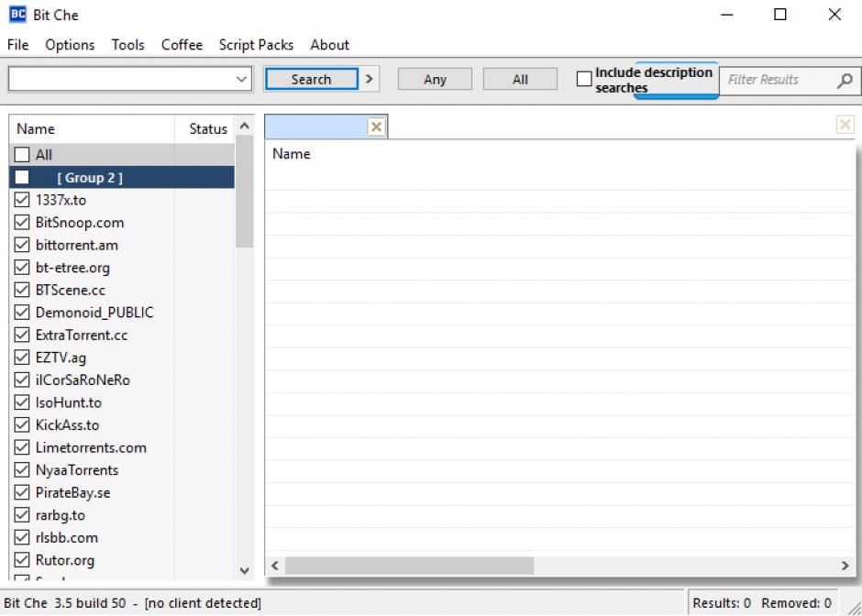
Task: Click the results Name column header
Action: (x=292, y=154)
